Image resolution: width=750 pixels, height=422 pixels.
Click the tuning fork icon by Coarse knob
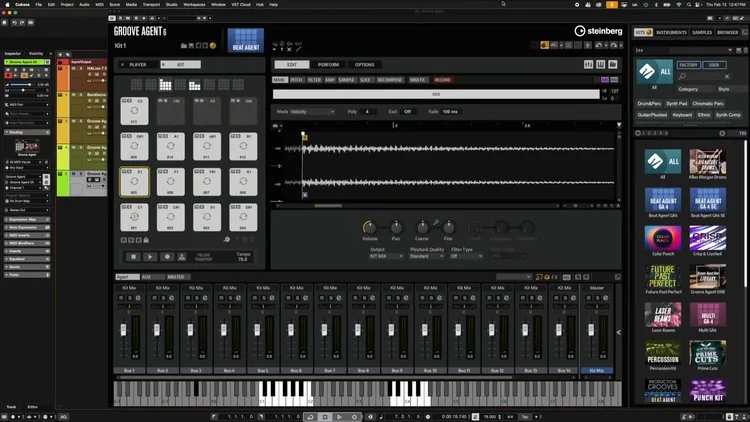436,222
